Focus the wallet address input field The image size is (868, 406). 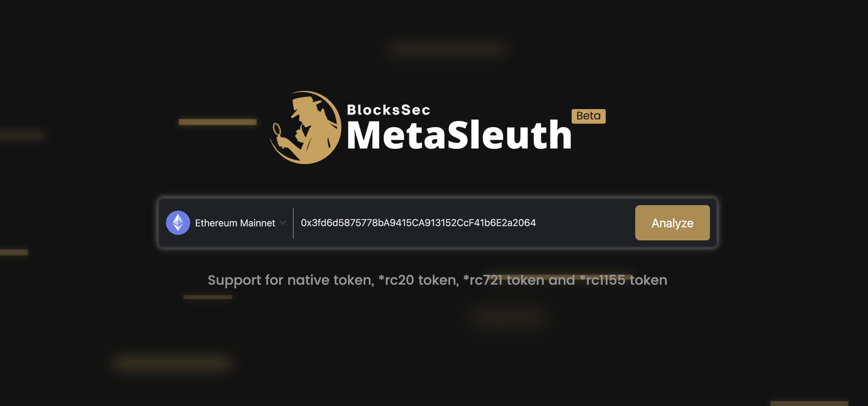464,223
